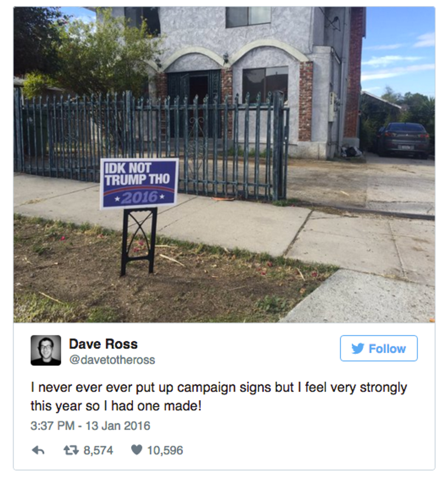Image resolution: width=448 pixels, height=478 pixels.
Task: Click the 'IDK NOT TRUMP THO' yard sign
Action: pos(139,184)
